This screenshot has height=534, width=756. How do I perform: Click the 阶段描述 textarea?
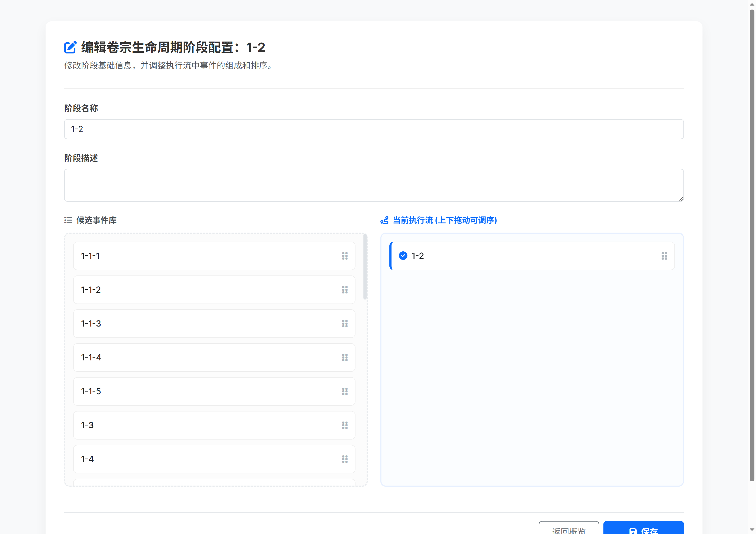pos(374,185)
